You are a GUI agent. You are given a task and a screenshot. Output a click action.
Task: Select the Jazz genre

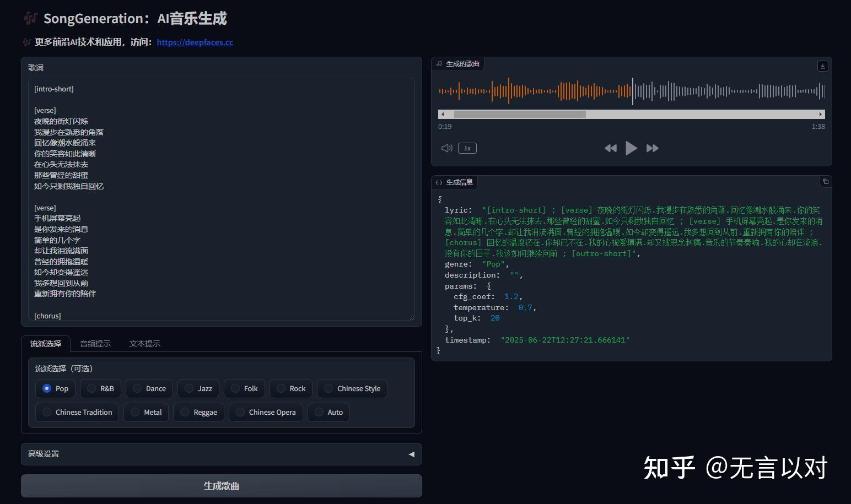(x=198, y=388)
